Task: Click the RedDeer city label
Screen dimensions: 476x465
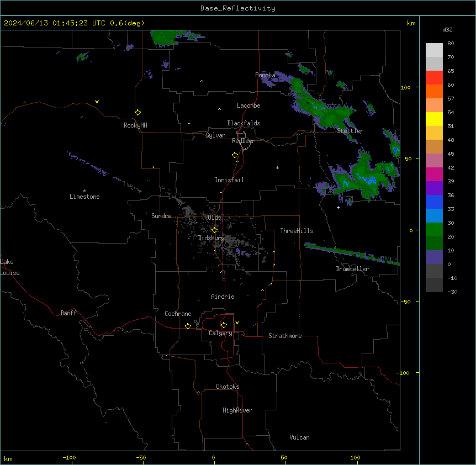Action: click(x=243, y=141)
